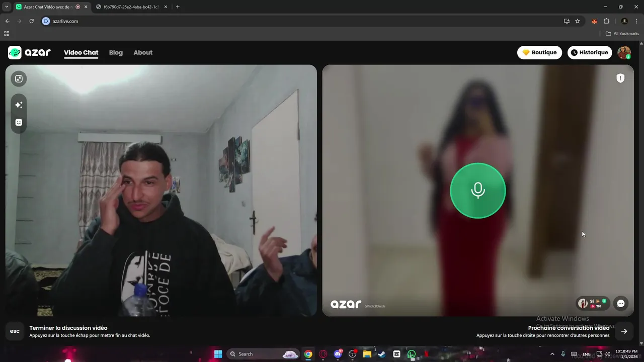This screenshot has width=644, height=362.
Task: Switch to the f6b790d7 browser tab
Action: click(x=132, y=7)
